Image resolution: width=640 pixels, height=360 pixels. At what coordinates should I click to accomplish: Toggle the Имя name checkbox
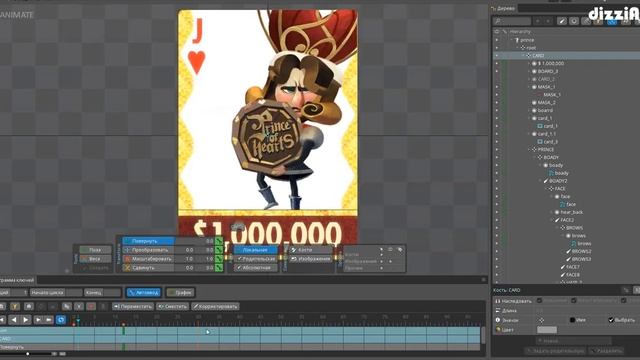[572, 320]
